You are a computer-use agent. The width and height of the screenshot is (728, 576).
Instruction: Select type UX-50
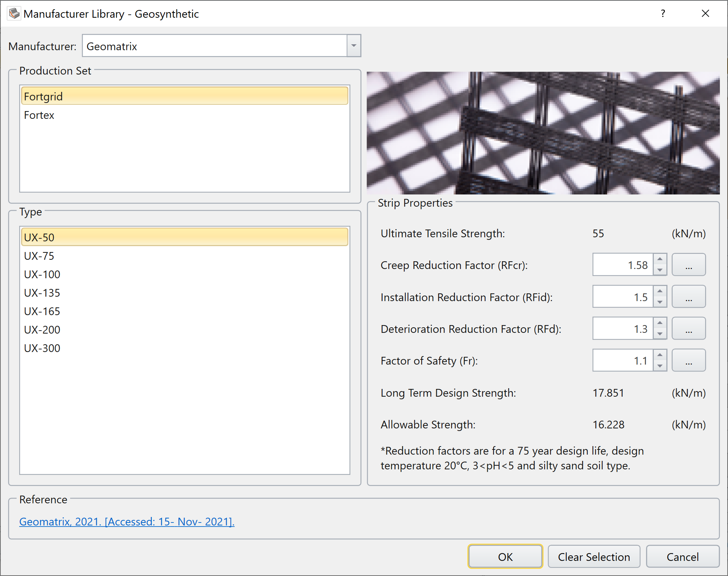[185, 237]
